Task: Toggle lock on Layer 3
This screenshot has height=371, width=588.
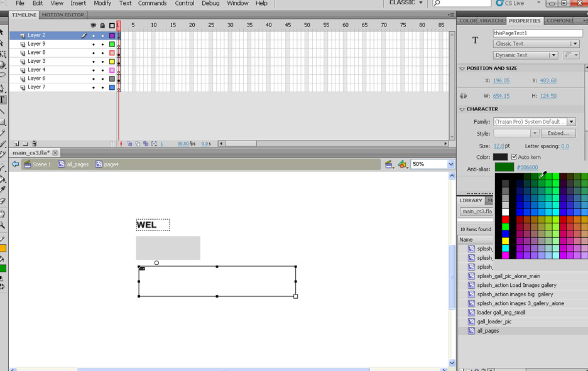Action: [102, 62]
